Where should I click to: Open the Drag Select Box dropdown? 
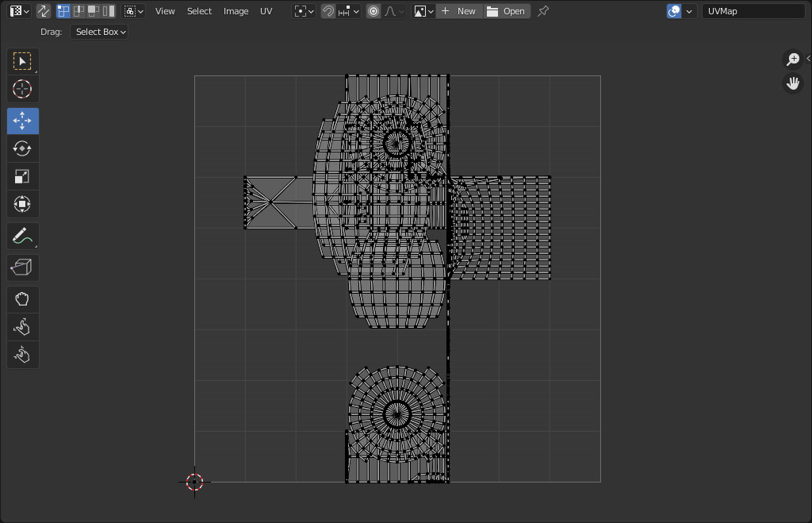(x=99, y=32)
